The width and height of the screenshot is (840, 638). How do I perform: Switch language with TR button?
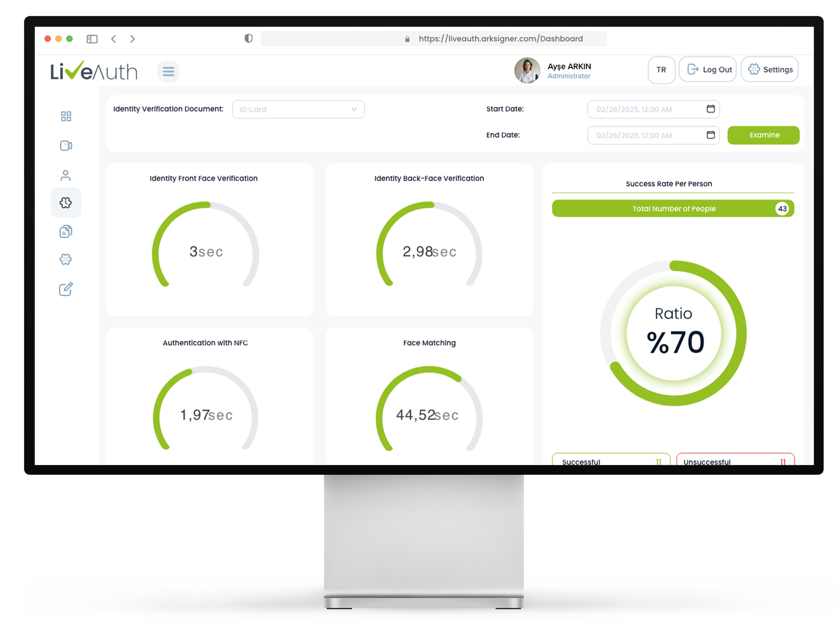point(661,70)
